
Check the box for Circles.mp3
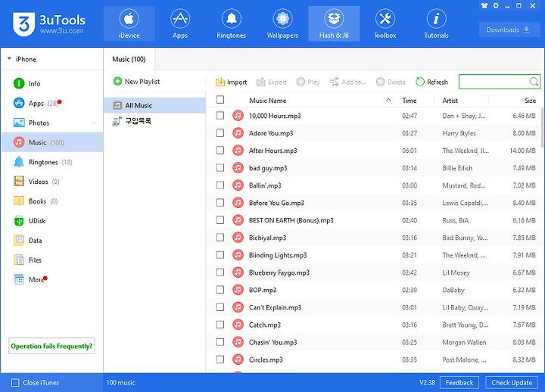point(220,359)
